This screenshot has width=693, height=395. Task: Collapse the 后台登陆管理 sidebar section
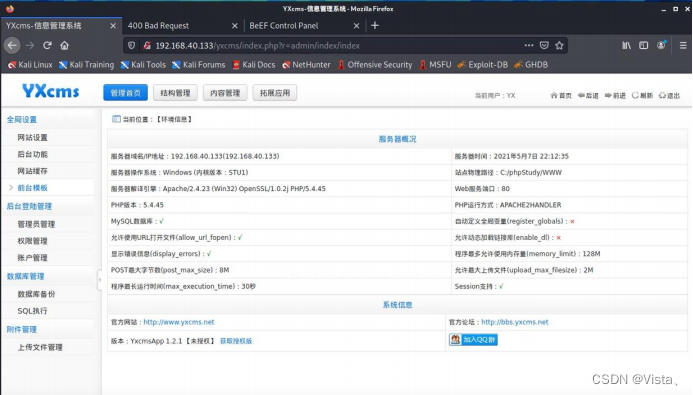coord(29,206)
